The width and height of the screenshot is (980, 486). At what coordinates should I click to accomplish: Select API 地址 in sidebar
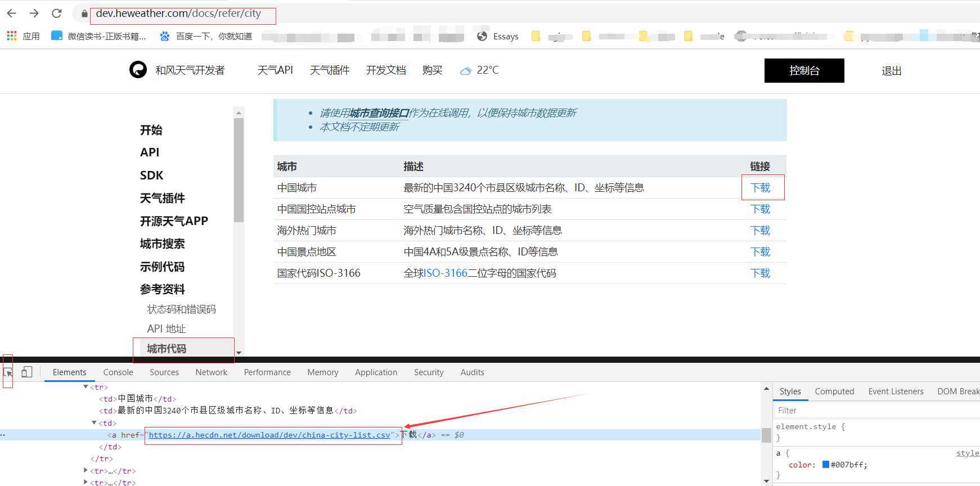coord(166,328)
